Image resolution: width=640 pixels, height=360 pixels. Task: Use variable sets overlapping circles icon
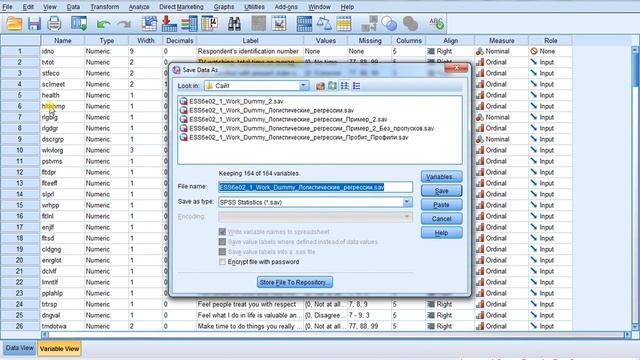pos(389,24)
